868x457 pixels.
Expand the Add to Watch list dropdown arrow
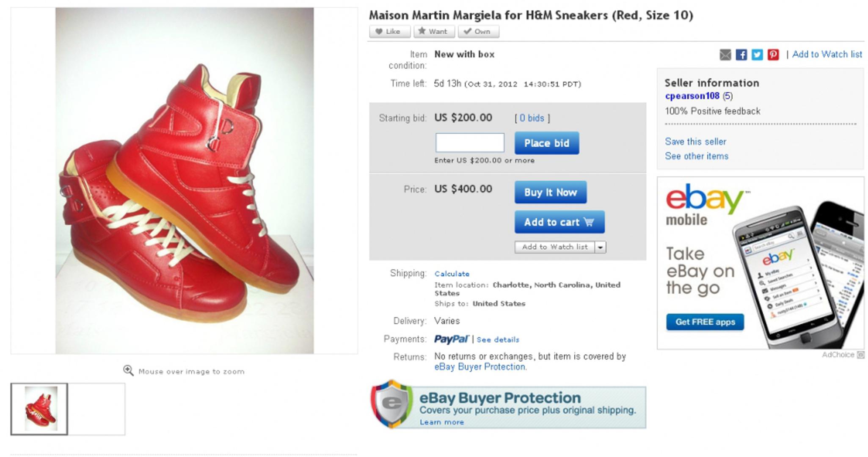coord(601,247)
